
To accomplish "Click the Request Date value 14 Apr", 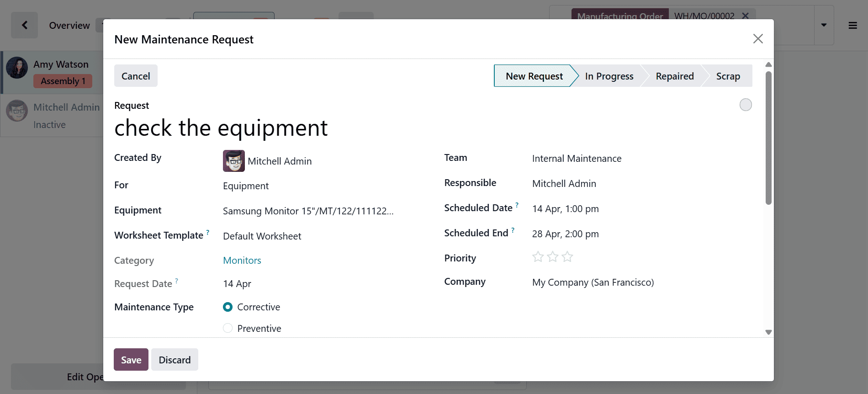I will coord(237,284).
